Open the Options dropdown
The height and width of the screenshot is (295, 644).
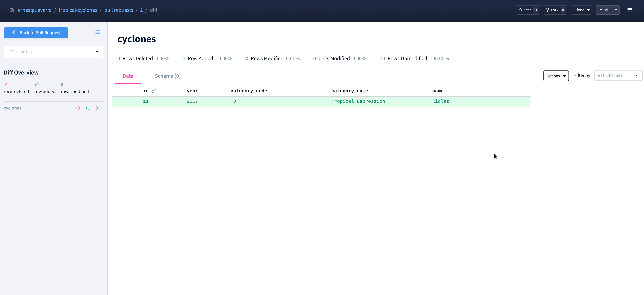tap(556, 76)
